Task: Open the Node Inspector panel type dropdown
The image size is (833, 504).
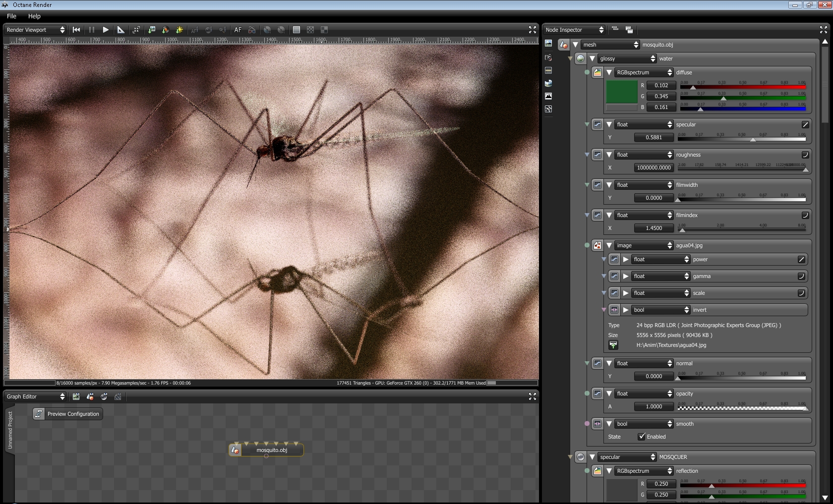Action: coord(574,30)
